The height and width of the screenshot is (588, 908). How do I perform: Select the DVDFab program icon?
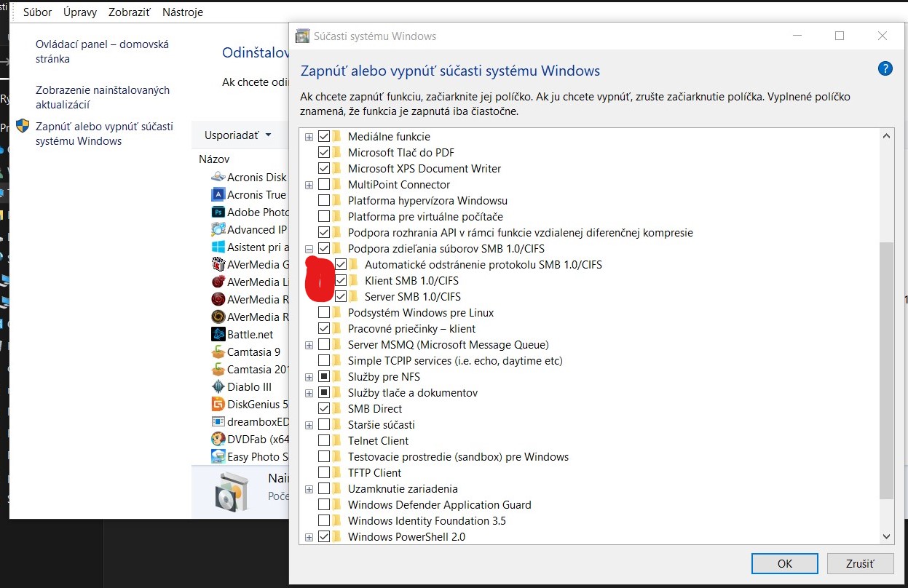click(218, 440)
